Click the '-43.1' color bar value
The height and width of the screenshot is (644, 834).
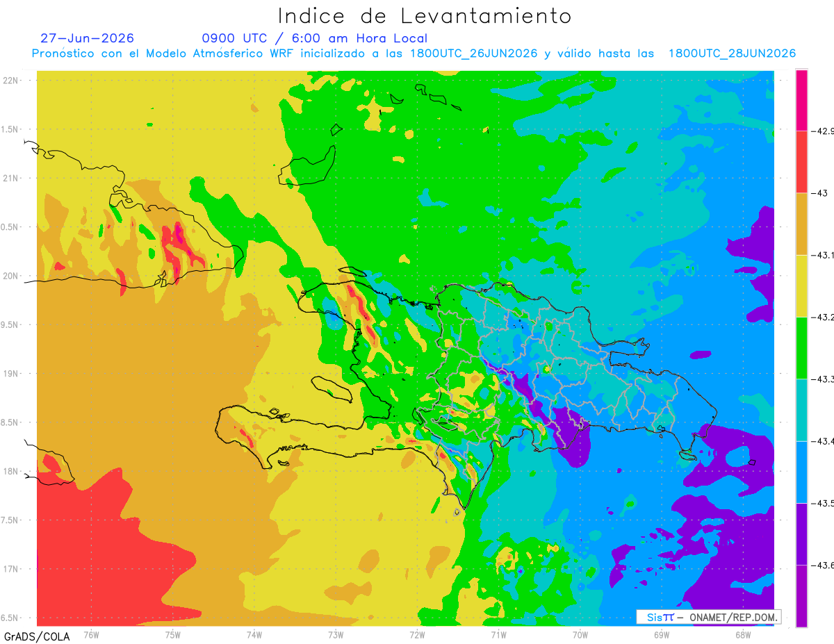824,255
